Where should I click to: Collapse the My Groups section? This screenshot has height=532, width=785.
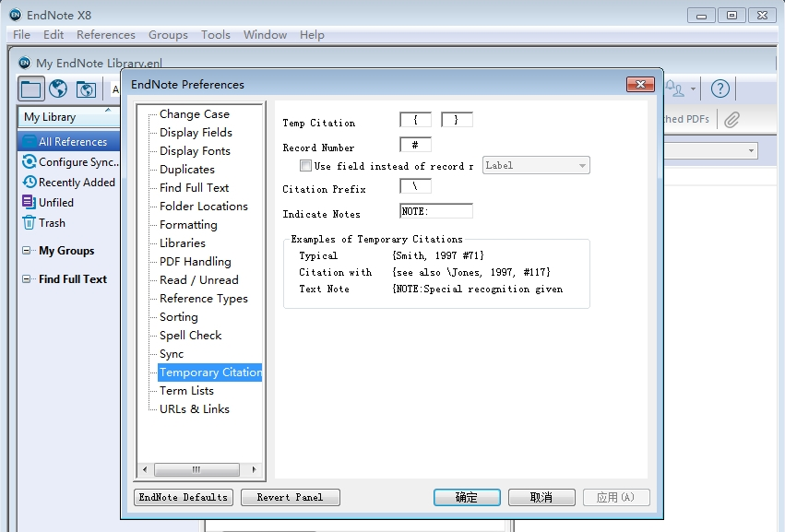[x=27, y=250]
